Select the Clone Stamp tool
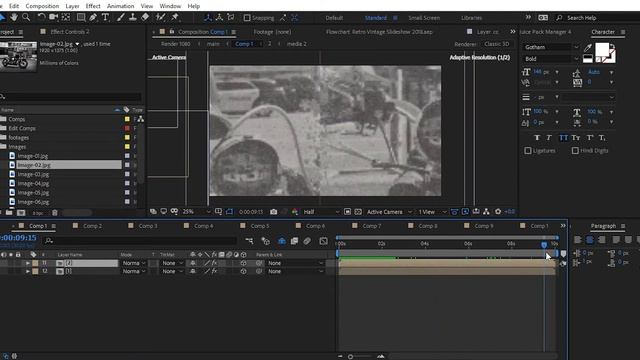The height and width of the screenshot is (360, 640). click(x=133, y=17)
